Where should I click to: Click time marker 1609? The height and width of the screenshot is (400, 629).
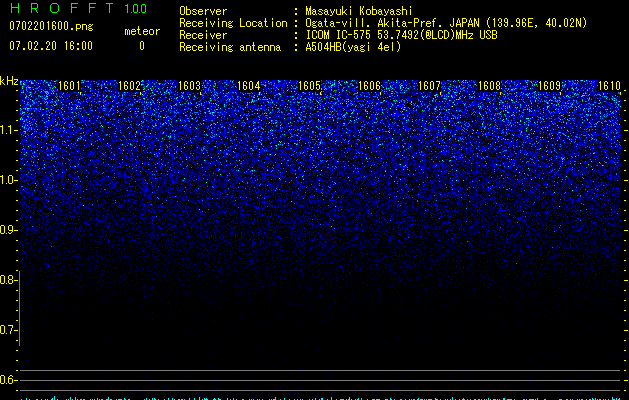549,85
